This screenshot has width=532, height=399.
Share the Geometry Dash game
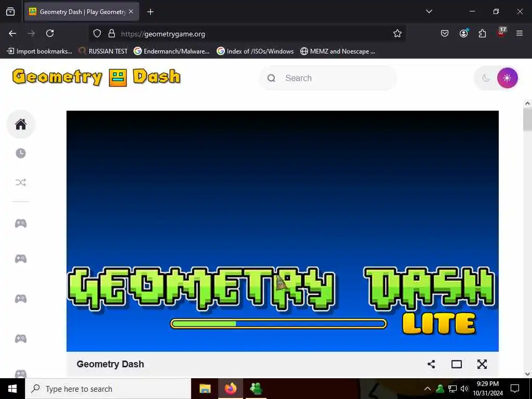click(431, 364)
